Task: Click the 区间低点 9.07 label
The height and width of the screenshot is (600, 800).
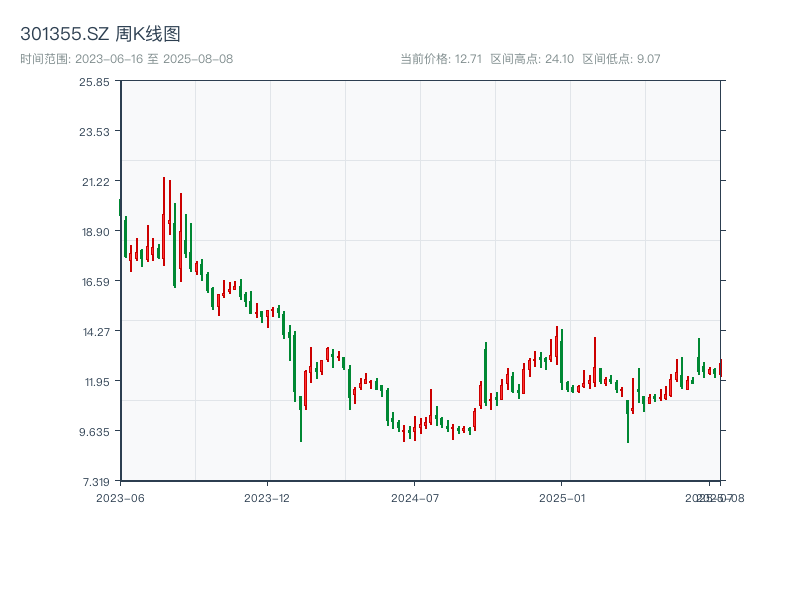Action: point(621,59)
